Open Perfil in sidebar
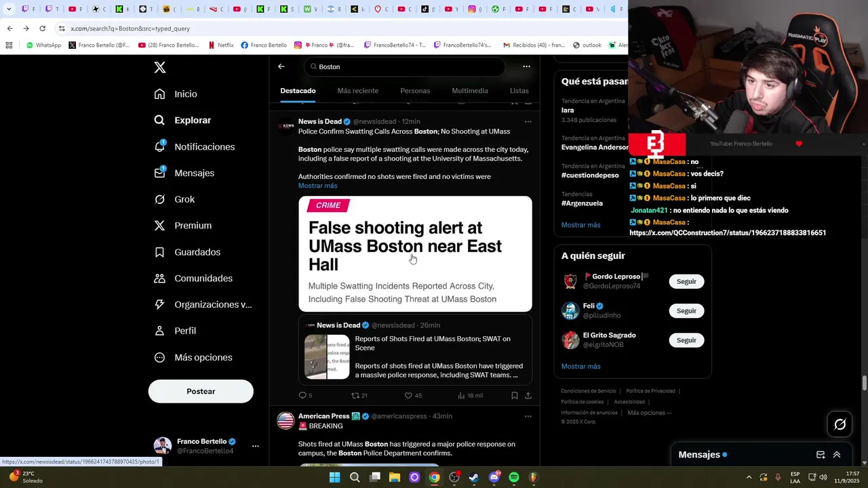 point(175,331)
